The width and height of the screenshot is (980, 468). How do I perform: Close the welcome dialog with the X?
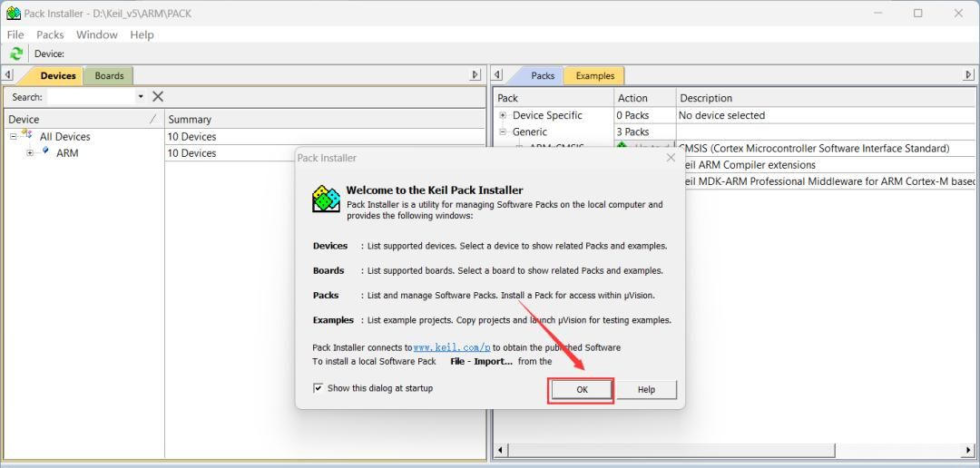click(x=671, y=158)
